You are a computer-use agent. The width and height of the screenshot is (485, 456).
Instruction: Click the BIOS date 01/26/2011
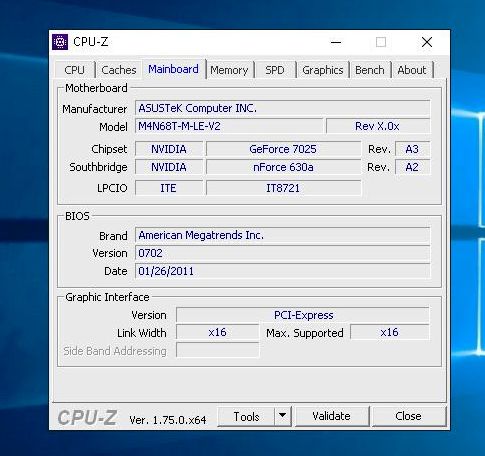tap(282, 271)
